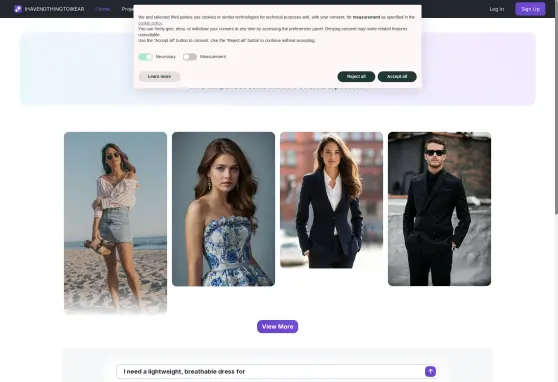558x382 pixels.
Task: Open the beach outfit woman photo
Action: (115, 223)
